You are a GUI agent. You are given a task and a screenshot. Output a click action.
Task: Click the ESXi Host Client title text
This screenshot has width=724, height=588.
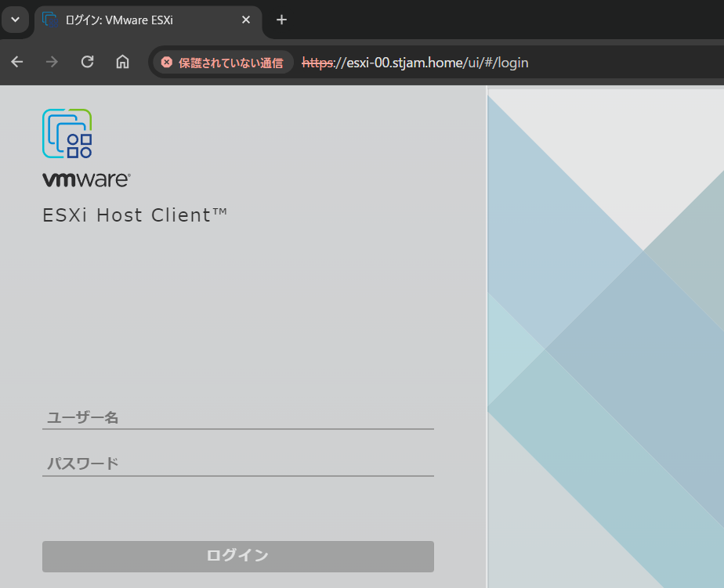(134, 215)
